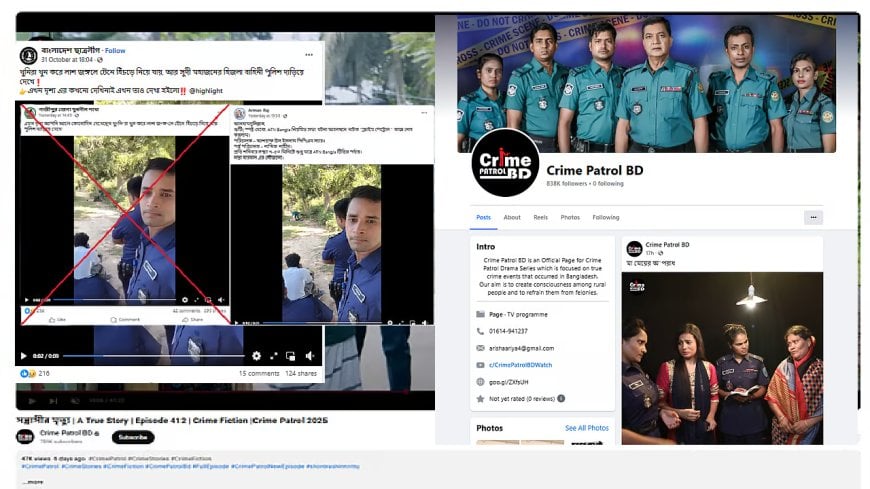Open the Photos tab
870x489 pixels.
(x=570, y=218)
